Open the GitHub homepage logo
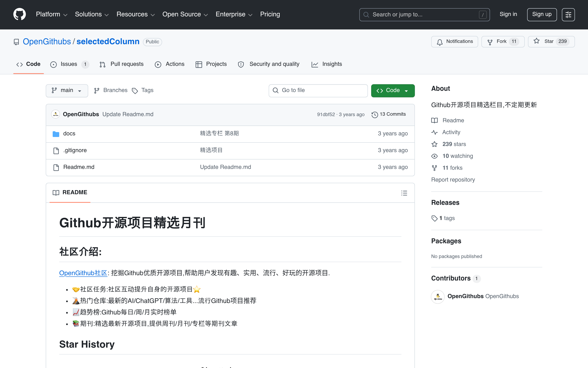The image size is (588, 368). 19,14
